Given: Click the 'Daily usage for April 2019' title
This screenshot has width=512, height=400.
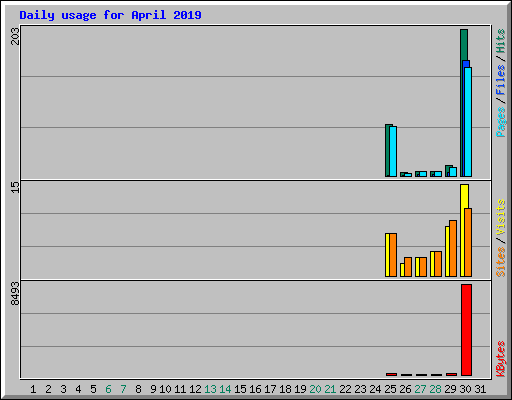Looking at the screenshot, I should point(110,15).
